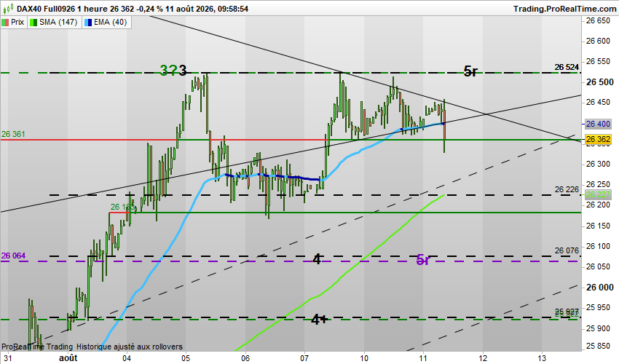
Task: Click the green 26 227 SMA value tag
Action: click(x=598, y=194)
